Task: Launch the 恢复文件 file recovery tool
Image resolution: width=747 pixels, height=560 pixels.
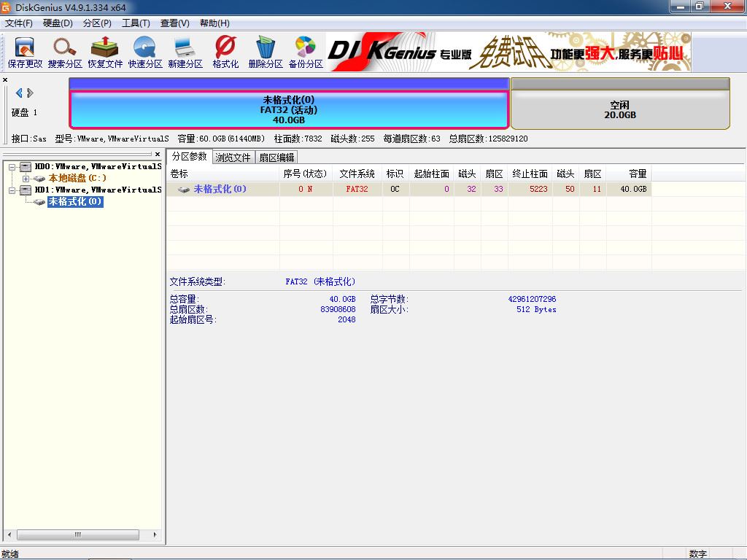Action: tap(105, 52)
